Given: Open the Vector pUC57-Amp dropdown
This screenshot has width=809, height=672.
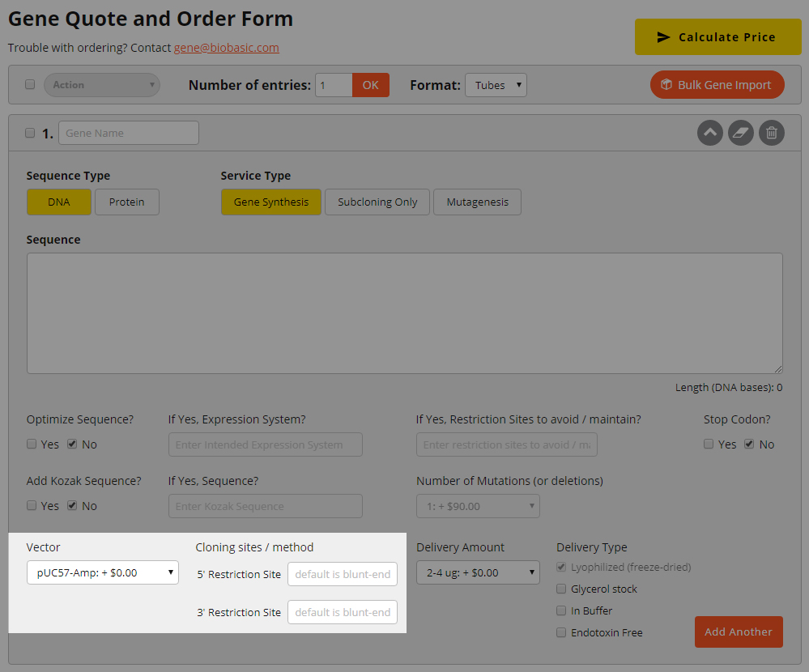Looking at the screenshot, I should click(x=103, y=572).
